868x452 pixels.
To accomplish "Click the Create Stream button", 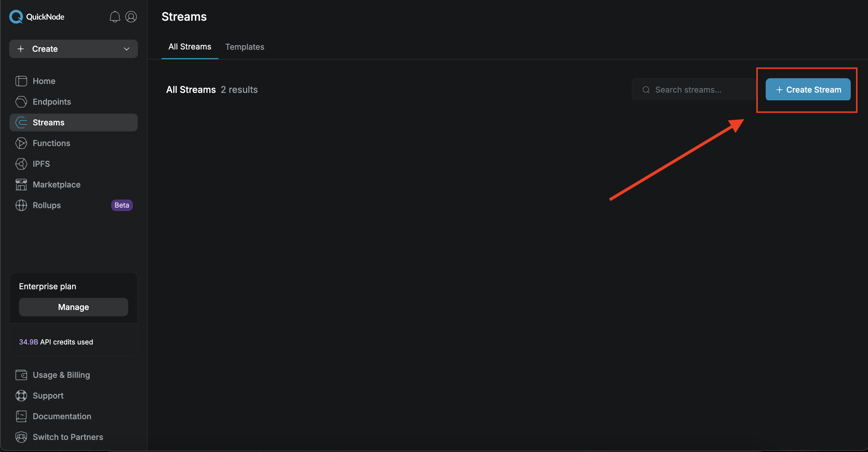I will [x=808, y=89].
